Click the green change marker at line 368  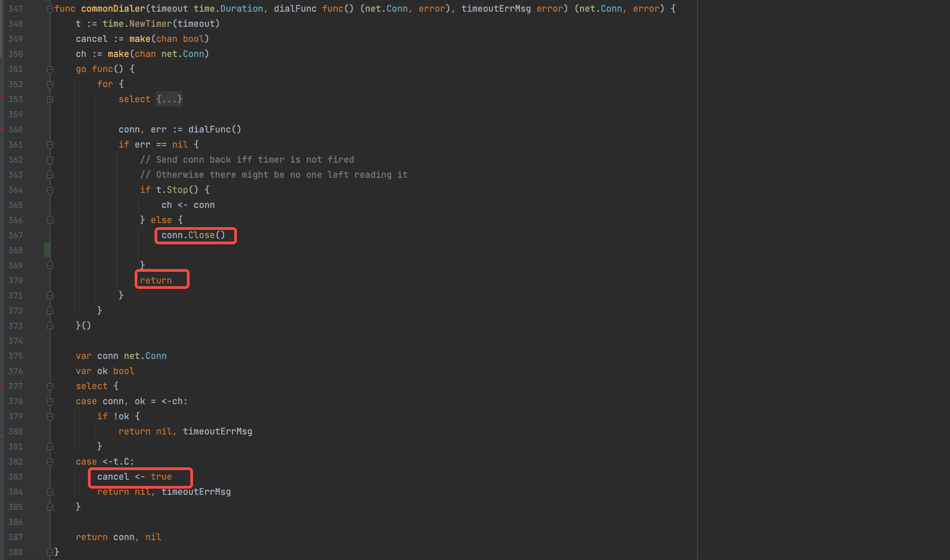click(46, 249)
